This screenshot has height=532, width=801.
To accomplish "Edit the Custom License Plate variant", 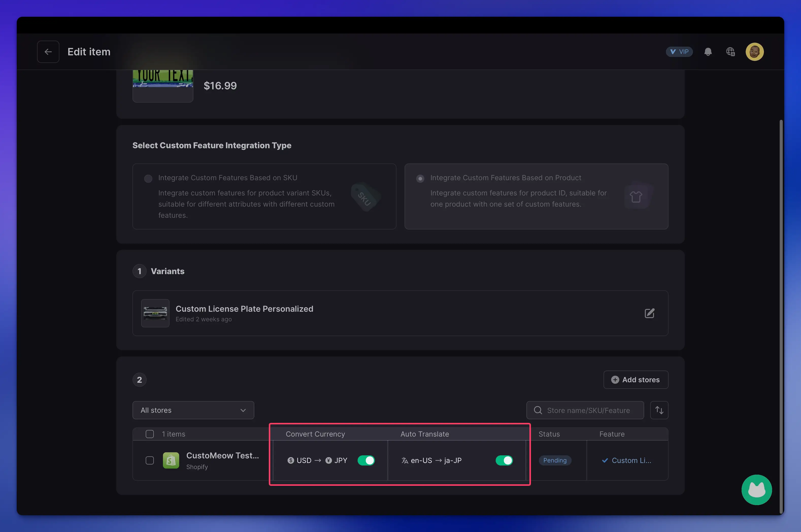I will (x=649, y=313).
